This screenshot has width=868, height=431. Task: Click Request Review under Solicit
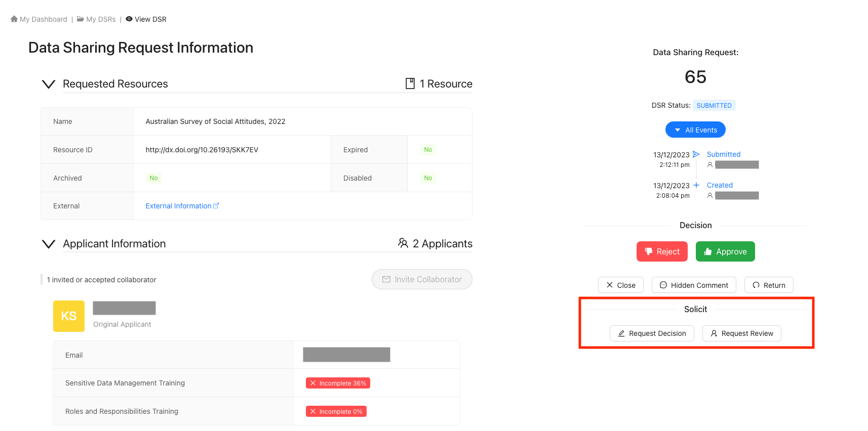click(742, 333)
